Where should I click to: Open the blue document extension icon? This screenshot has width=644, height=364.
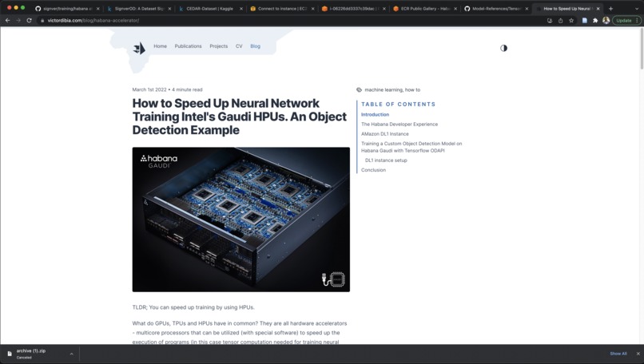[584, 20]
